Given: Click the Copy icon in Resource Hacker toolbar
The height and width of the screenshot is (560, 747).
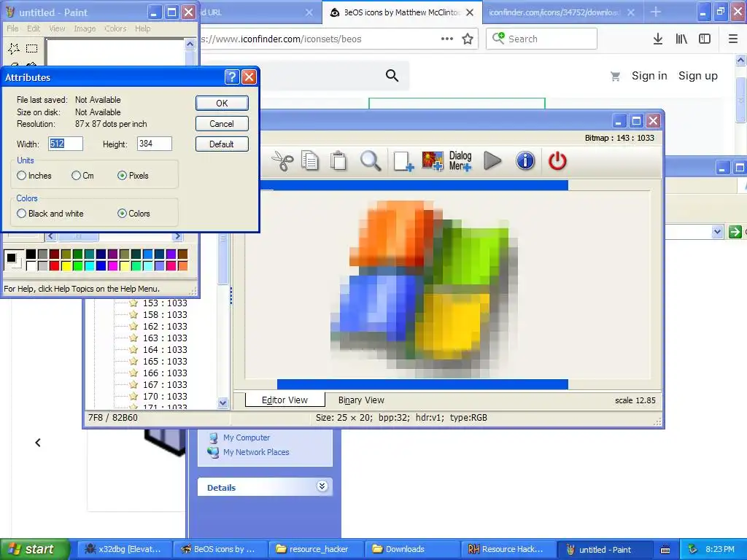Looking at the screenshot, I should click(309, 161).
